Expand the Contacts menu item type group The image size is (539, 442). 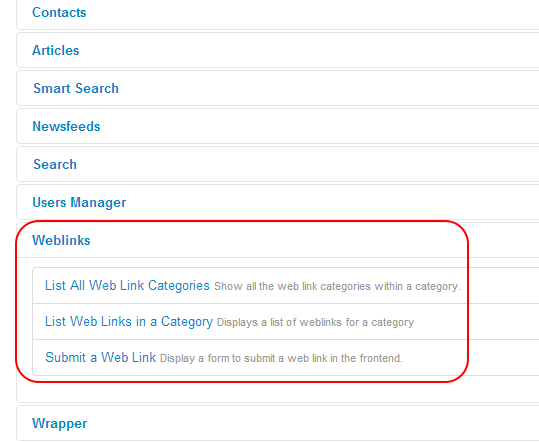coord(59,13)
